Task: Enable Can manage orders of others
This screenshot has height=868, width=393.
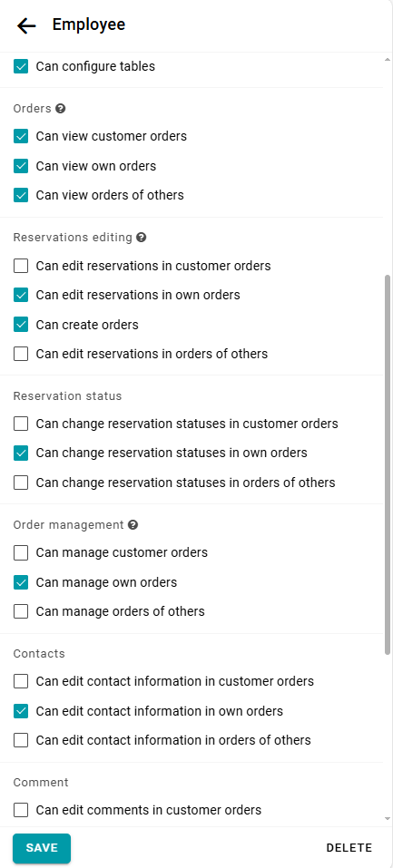Action: coord(21,611)
